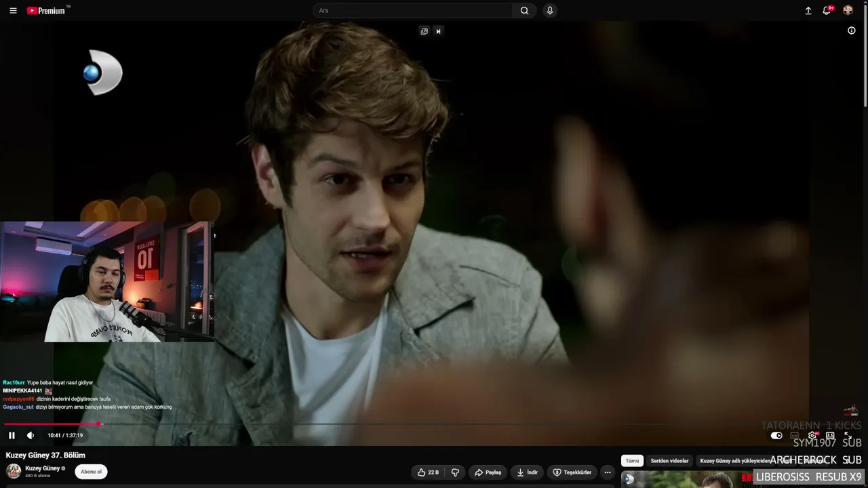Select Kuzey Güney adlı yükleyiciden chip

click(735, 461)
